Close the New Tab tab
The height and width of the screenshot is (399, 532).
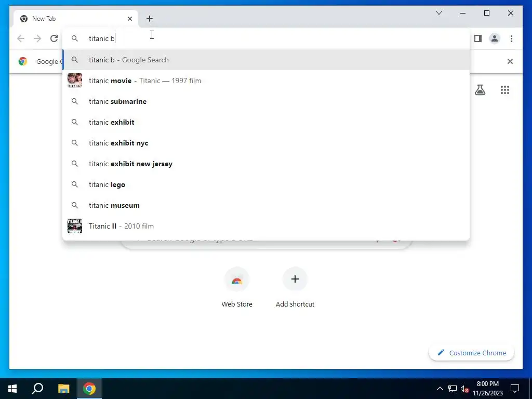click(129, 19)
